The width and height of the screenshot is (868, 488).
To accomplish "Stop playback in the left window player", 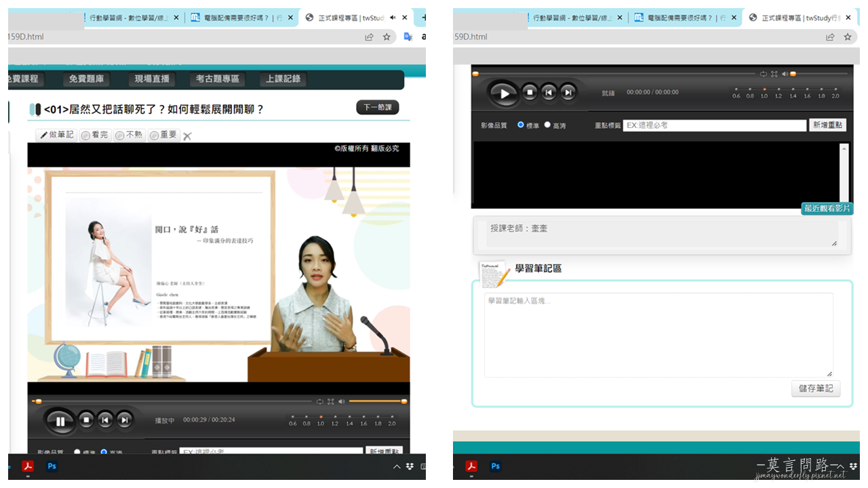I will 86,420.
